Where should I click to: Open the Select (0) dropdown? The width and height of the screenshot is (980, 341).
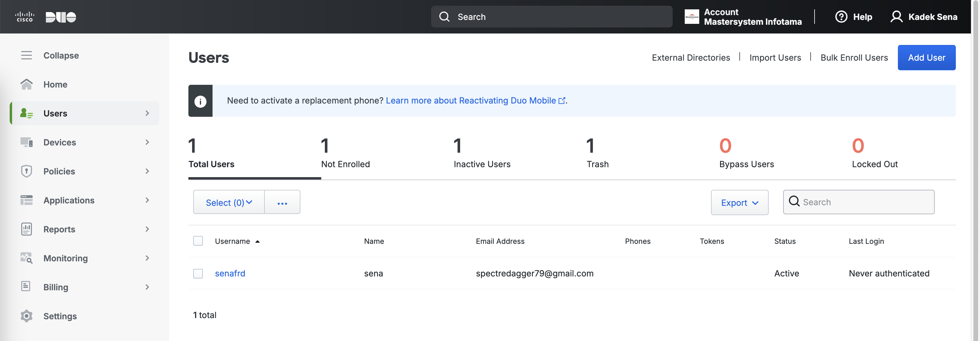click(229, 202)
